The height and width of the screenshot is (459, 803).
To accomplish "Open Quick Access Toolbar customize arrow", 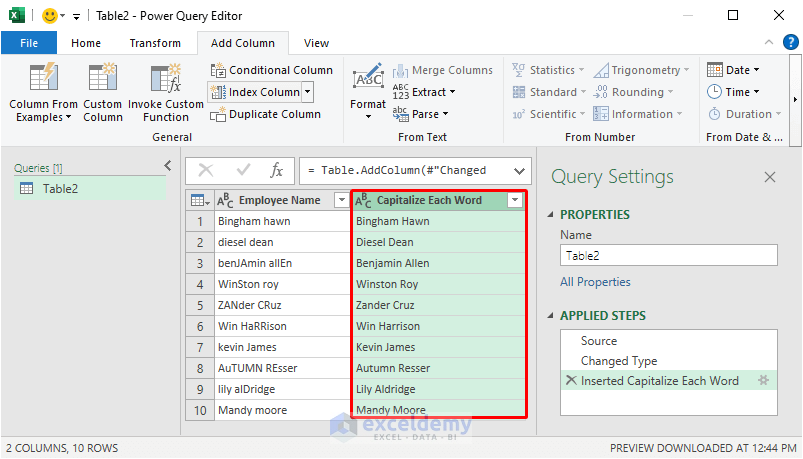I will (x=76, y=17).
